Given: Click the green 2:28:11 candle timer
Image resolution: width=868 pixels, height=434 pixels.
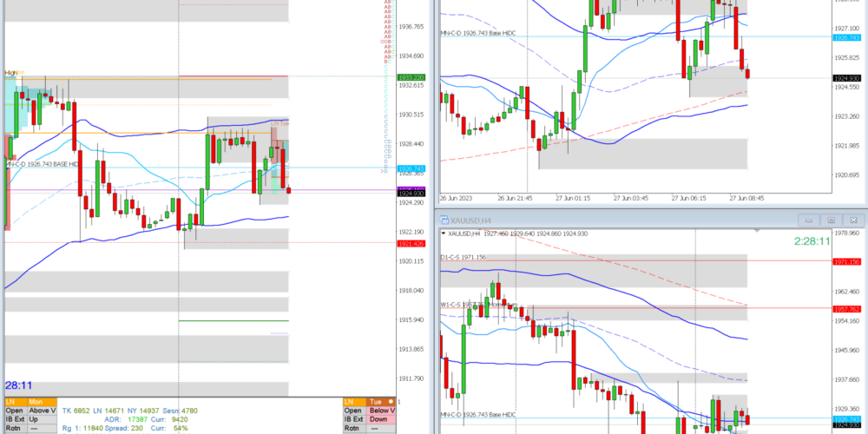Looking at the screenshot, I should [x=812, y=240].
